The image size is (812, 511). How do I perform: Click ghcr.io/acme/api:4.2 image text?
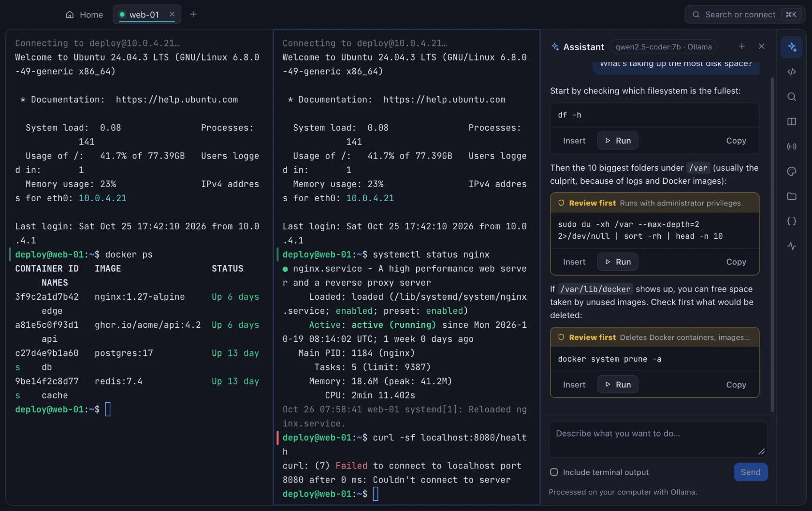(148, 325)
